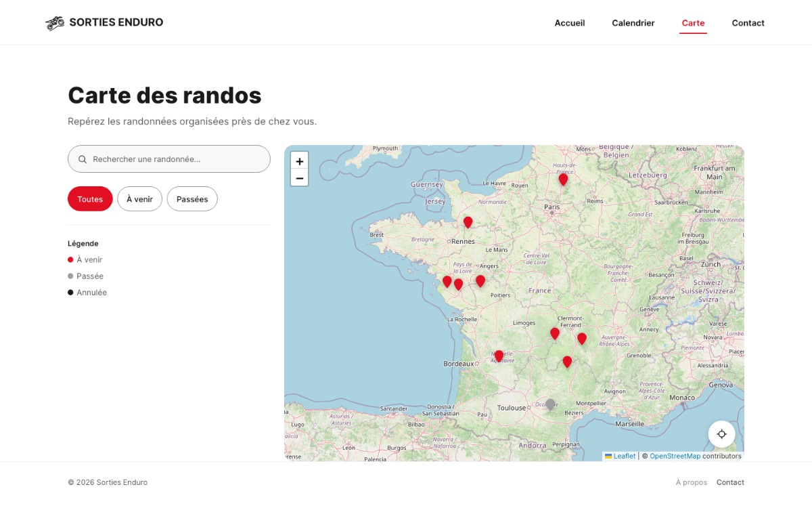
Task: Click the motorcycle logo icon
Action: click(x=55, y=23)
